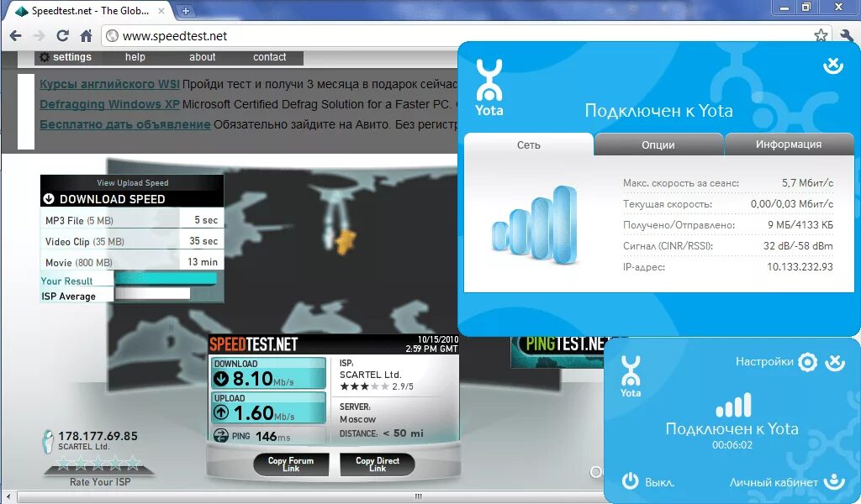Click Copy Forum Link button
This screenshot has width=861, height=504.
click(x=291, y=464)
